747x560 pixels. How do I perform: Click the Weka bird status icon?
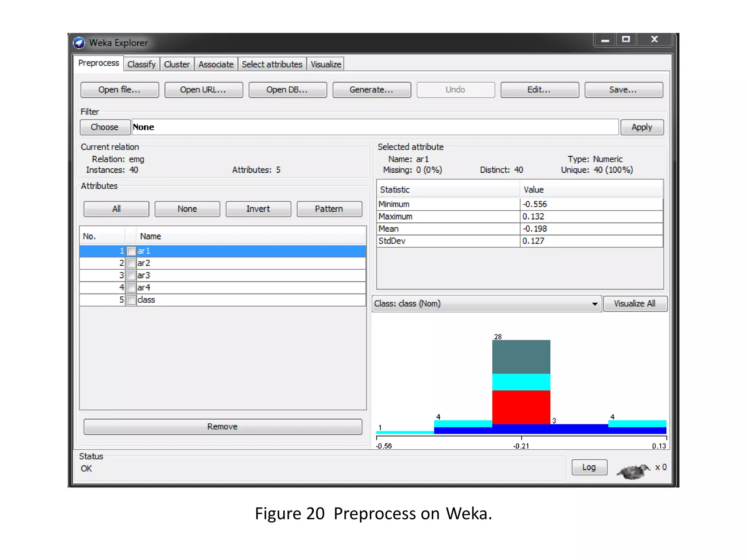(633, 471)
